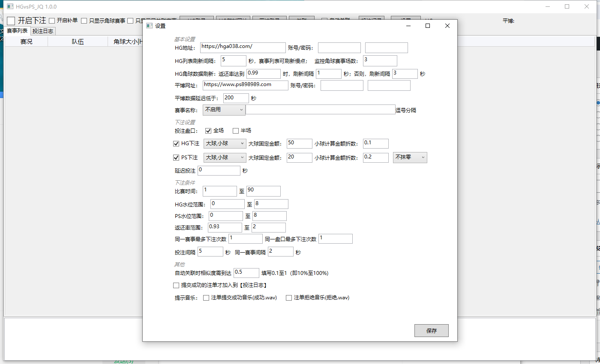Close the 设置 dialog window
600x364 pixels.
point(447,26)
